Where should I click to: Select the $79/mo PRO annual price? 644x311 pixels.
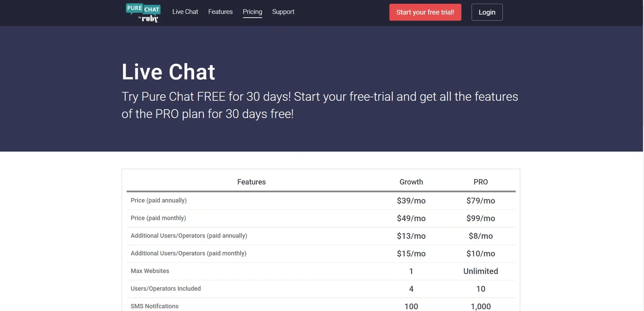(x=480, y=201)
